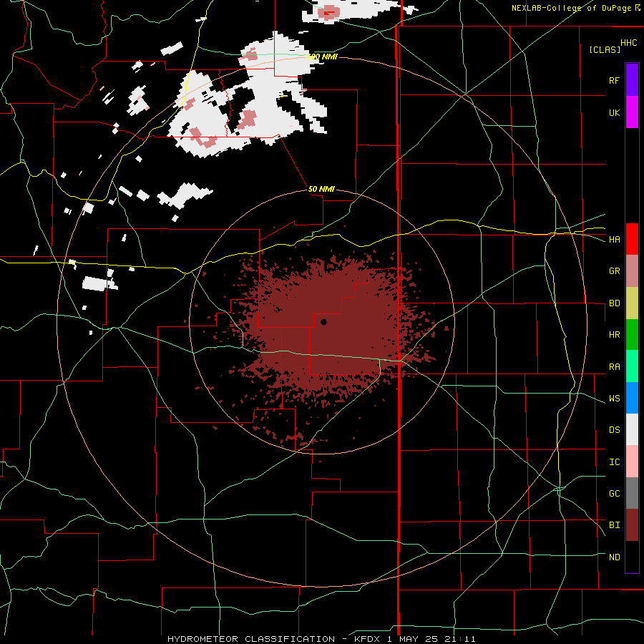Screen dimensions: 644x644
Task: Click the "1 MAY 25 21:11" timestamp
Action: (431, 639)
